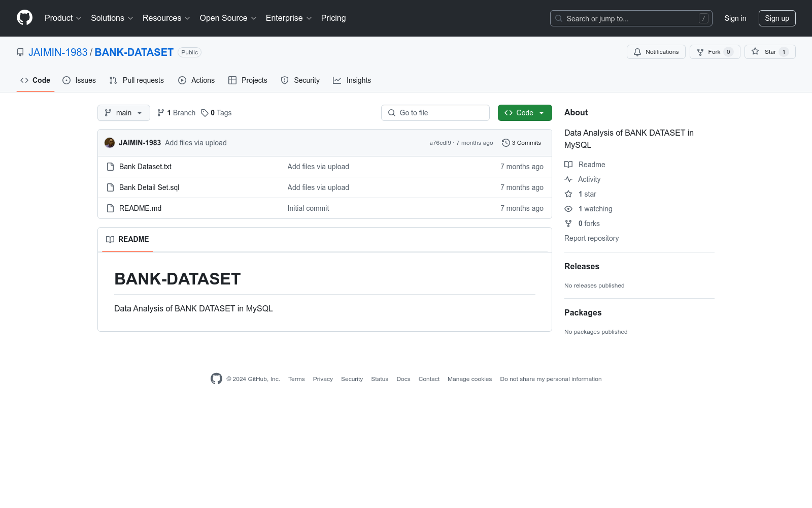This screenshot has height=508, width=812.
Task: Open the Product menu
Action: (63, 18)
